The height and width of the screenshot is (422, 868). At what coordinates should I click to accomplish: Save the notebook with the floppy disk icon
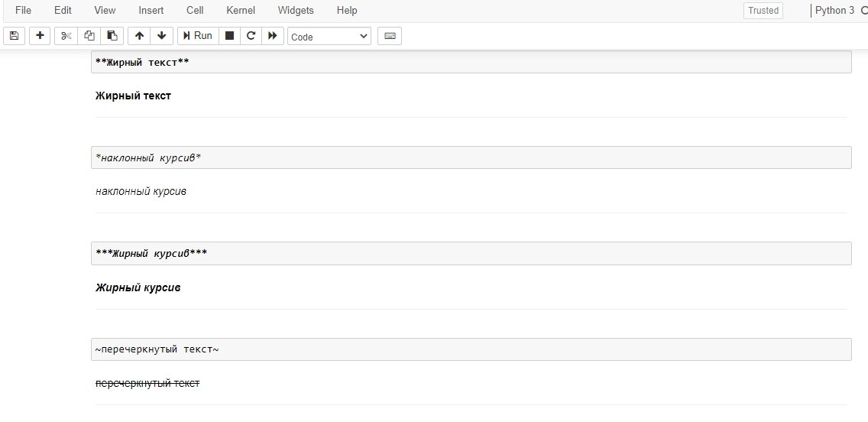[x=15, y=36]
